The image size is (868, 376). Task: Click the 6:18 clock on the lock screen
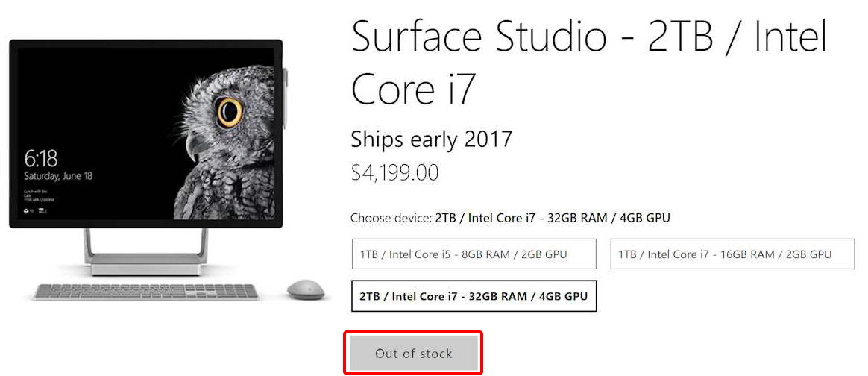point(41,160)
